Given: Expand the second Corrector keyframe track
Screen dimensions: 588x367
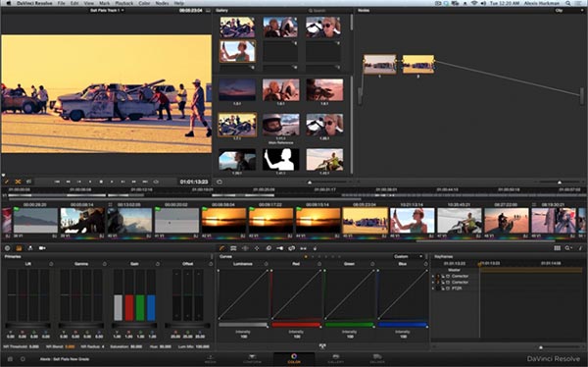Looking at the screenshot, I should [x=433, y=282].
